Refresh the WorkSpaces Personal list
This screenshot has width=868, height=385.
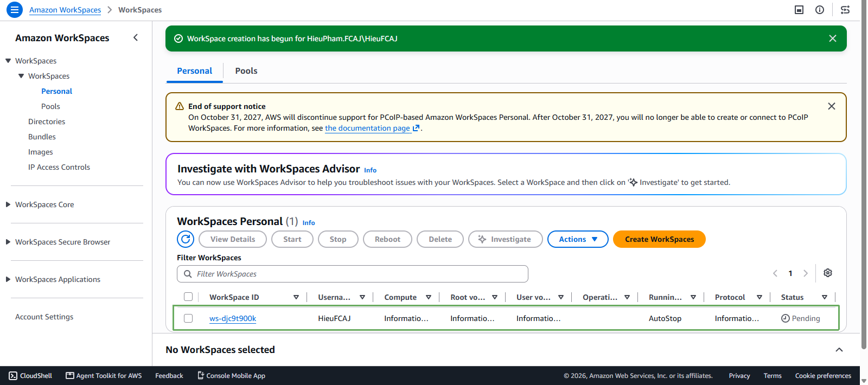(186, 239)
